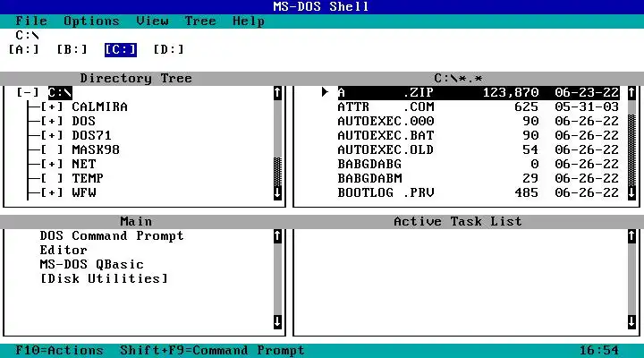Click the 16:54 clock in status bar

coord(599,350)
